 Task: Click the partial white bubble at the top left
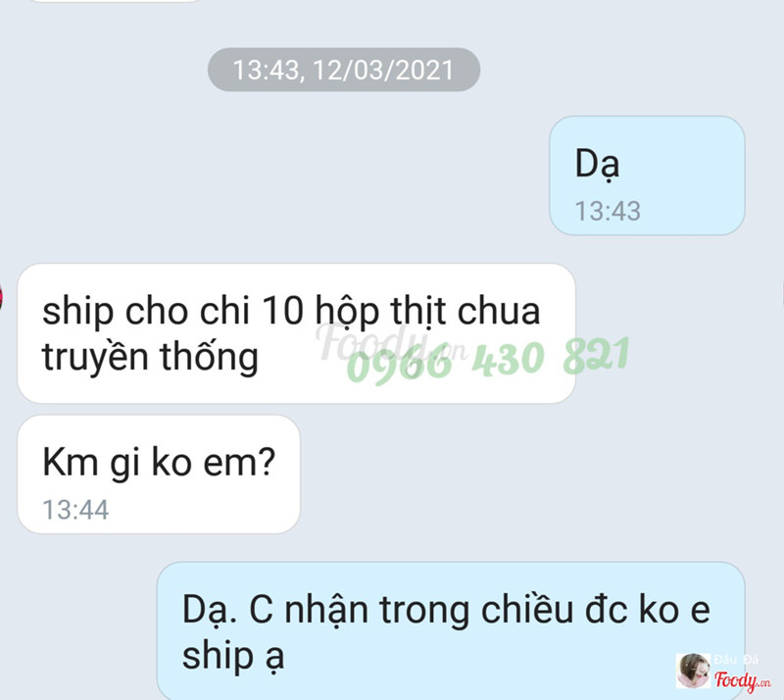tap(115, 1)
